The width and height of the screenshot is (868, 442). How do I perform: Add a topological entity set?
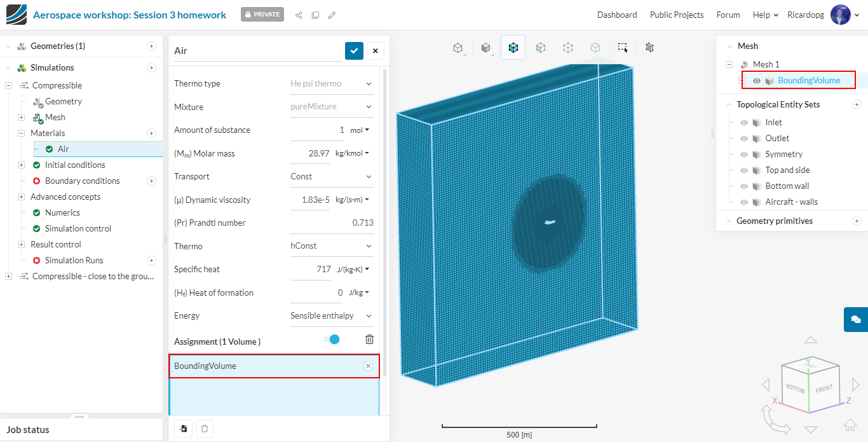pyautogui.click(x=857, y=104)
